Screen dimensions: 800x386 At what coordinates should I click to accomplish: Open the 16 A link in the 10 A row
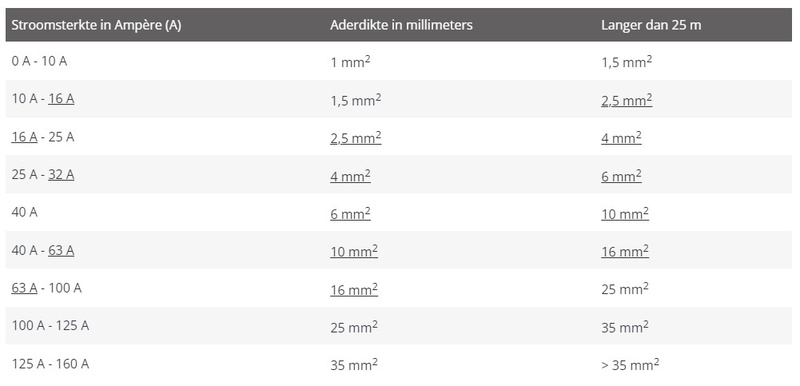pos(61,98)
